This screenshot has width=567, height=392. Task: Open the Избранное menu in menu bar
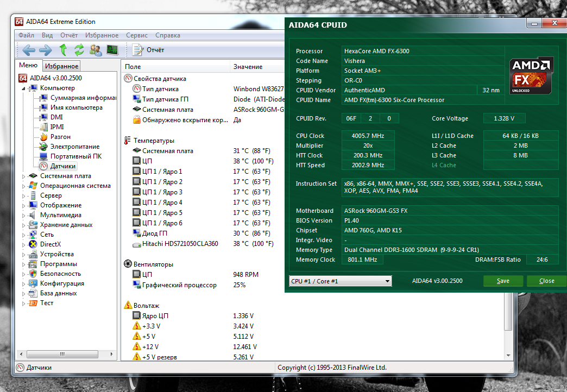[x=102, y=35]
